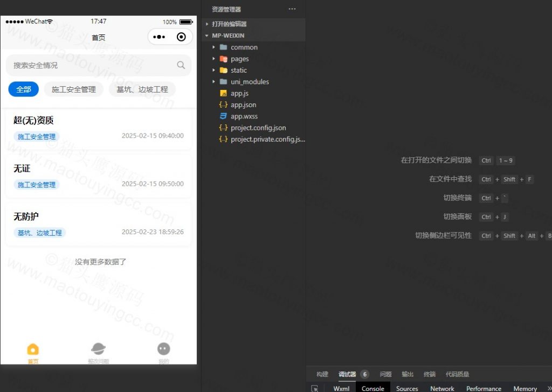Click the 首页 navigation bar title

[x=99, y=37]
